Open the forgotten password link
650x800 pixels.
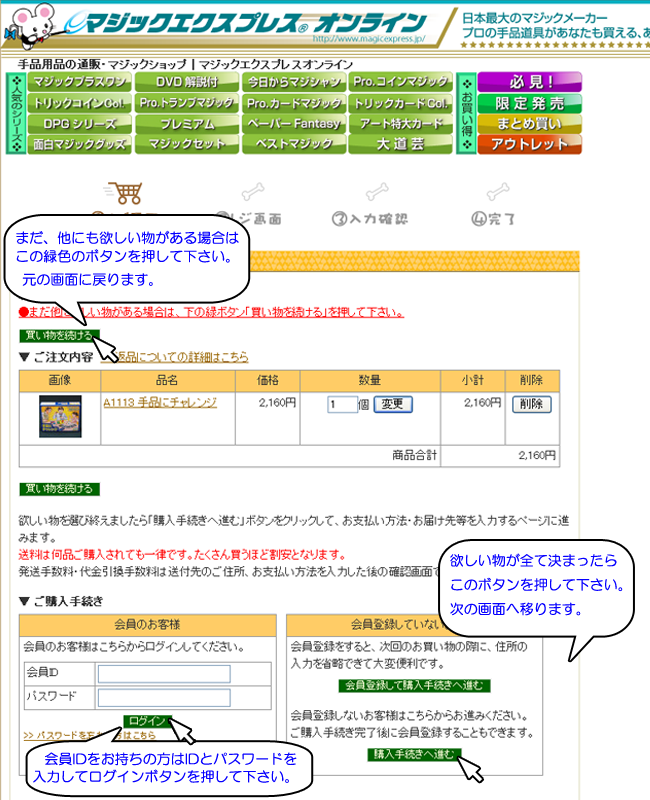[89, 735]
